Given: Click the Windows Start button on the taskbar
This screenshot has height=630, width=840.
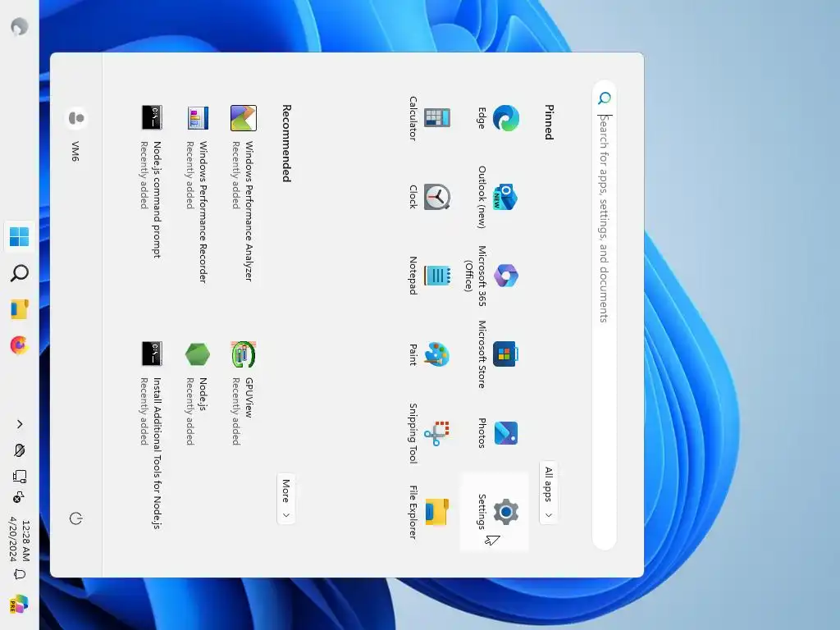Looking at the screenshot, I should pos(20,236).
